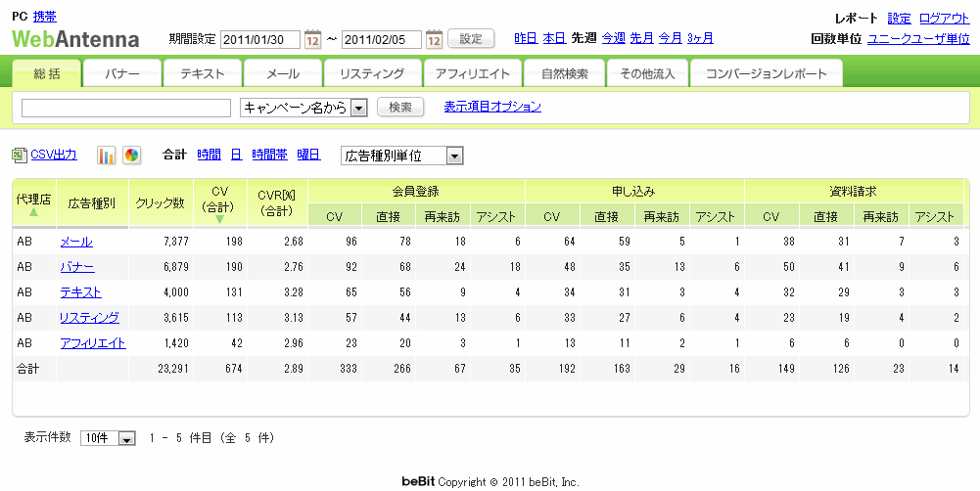Show the bar chart view

click(107, 156)
